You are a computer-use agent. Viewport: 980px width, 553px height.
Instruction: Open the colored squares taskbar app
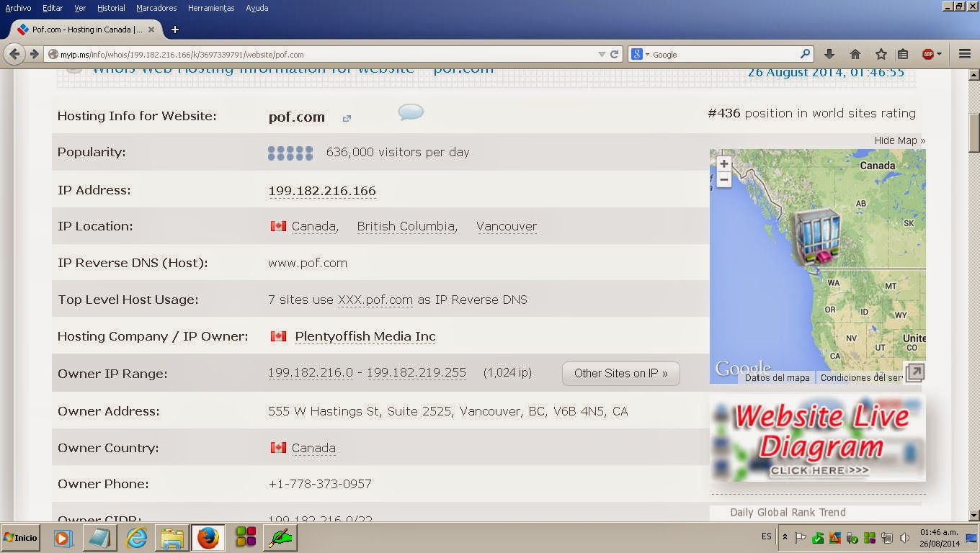point(246,537)
